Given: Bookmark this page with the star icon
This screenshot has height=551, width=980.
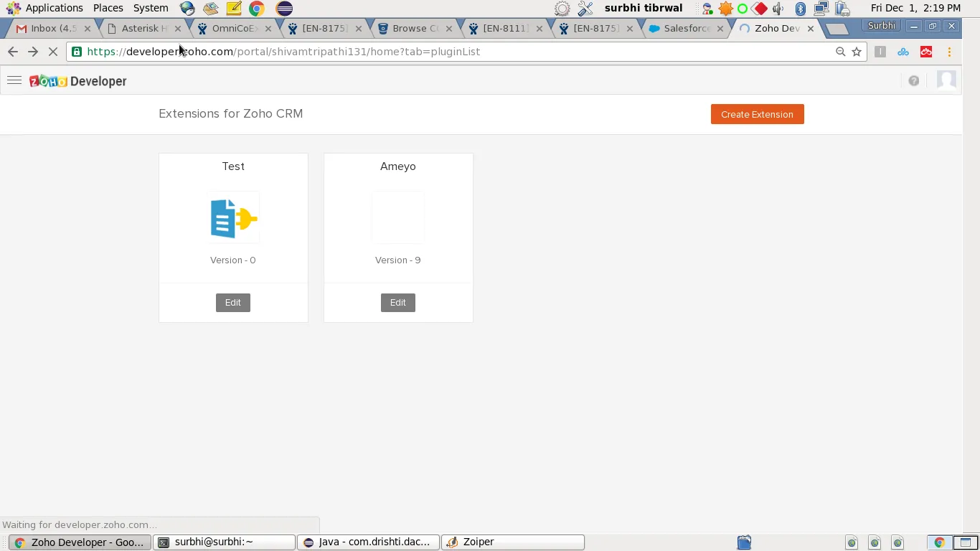Looking at the screenshot, I should pyautogui.click(x=857, y=52).
